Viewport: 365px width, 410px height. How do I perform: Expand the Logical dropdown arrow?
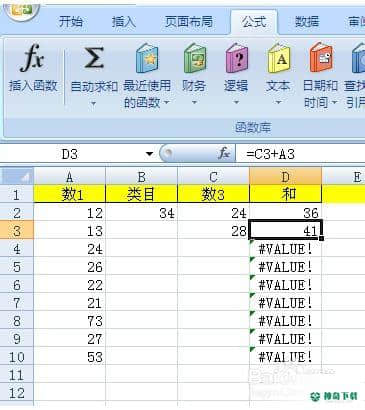[236, 103]
